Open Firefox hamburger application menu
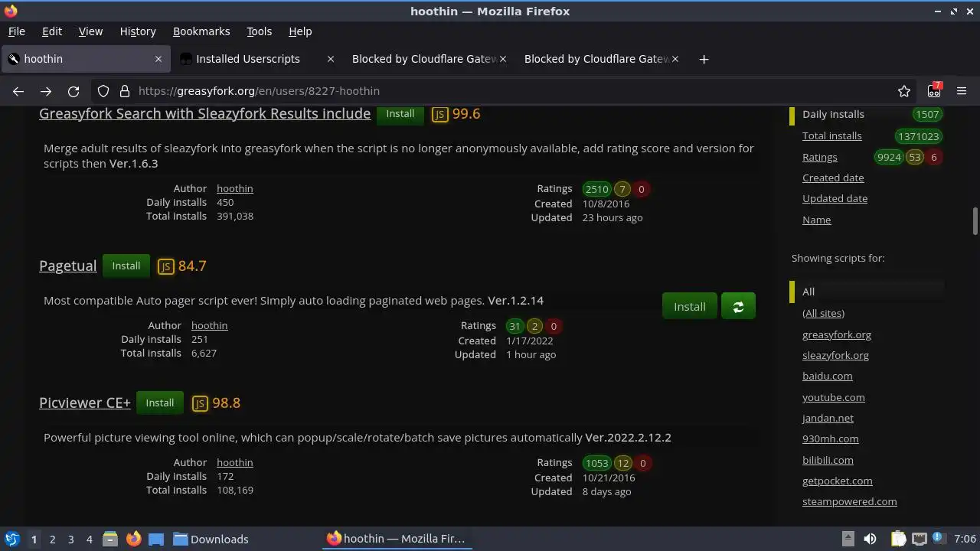The image size is (980, 551). pyautogui.click(x=962, y=91)
